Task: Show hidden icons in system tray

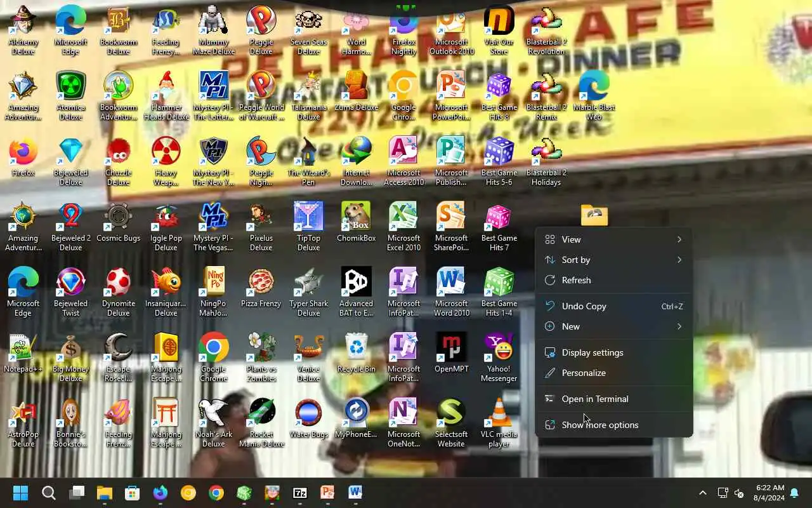Action: pos(702,493)
